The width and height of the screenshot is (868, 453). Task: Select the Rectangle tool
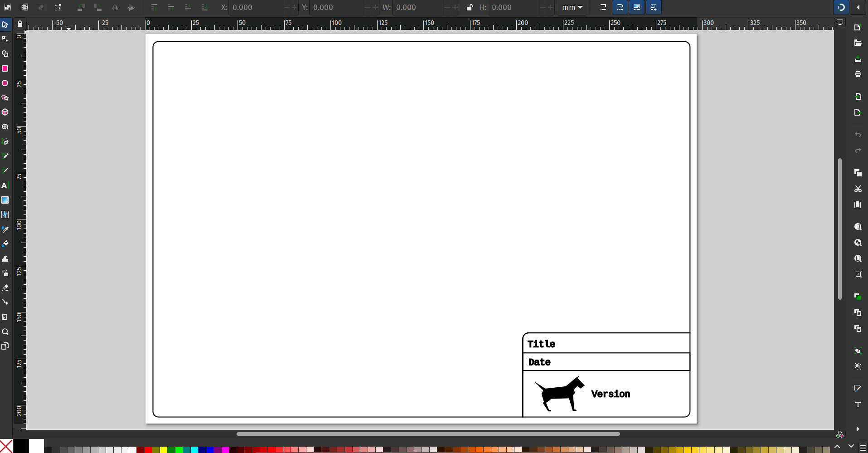click(x=5, y=68)
